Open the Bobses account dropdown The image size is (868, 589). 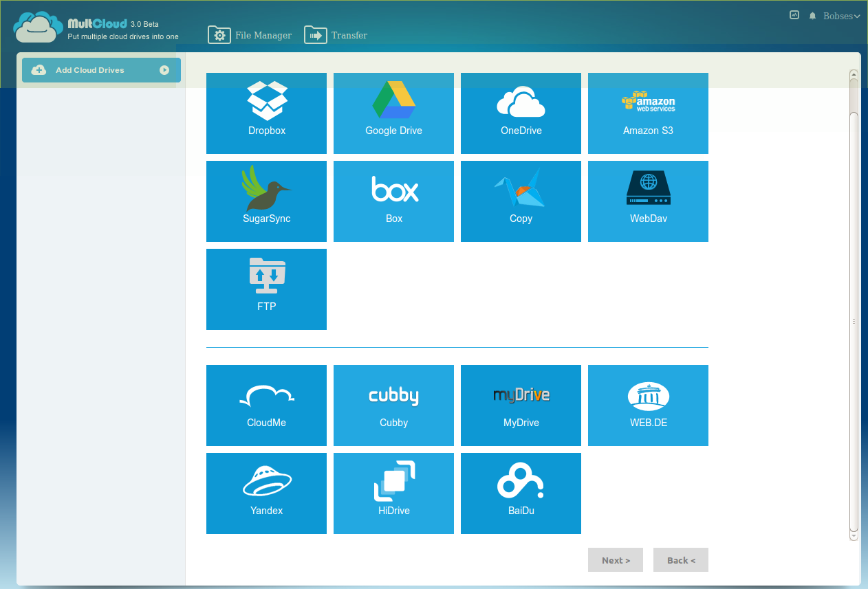841,16
